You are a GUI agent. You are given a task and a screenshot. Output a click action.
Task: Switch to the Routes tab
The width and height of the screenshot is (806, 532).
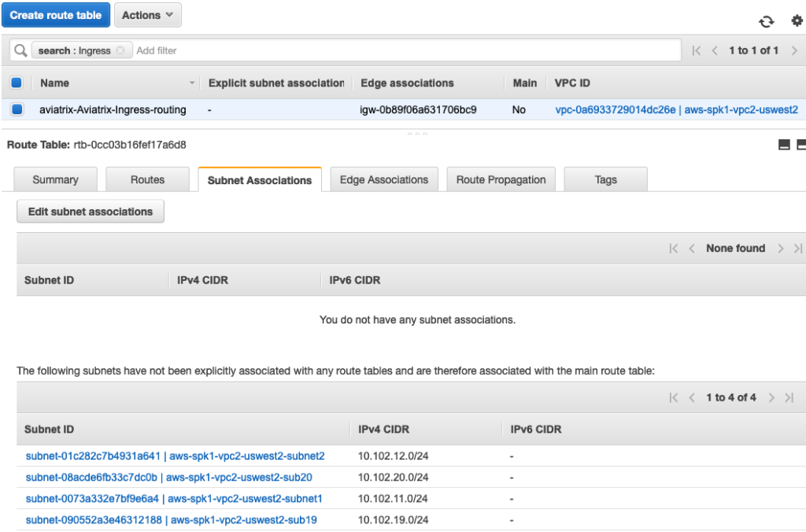click(x=147, y=180)
